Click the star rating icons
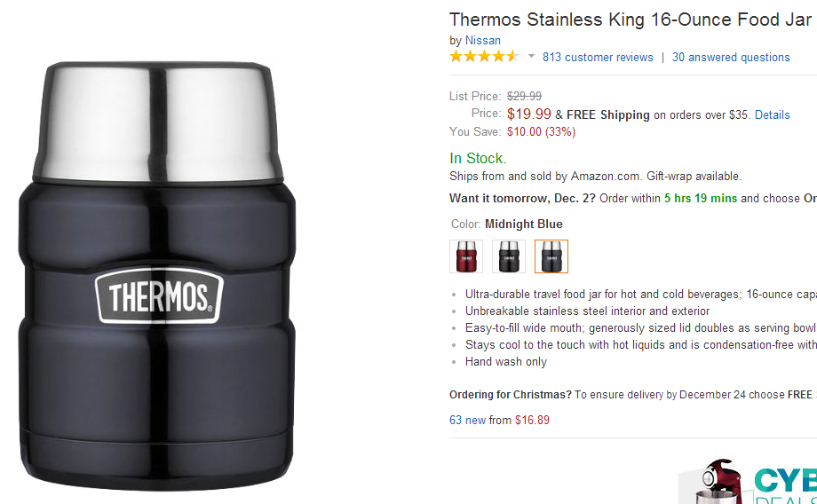This screenshot has width=817, height=504. click(x=484, y=57)
